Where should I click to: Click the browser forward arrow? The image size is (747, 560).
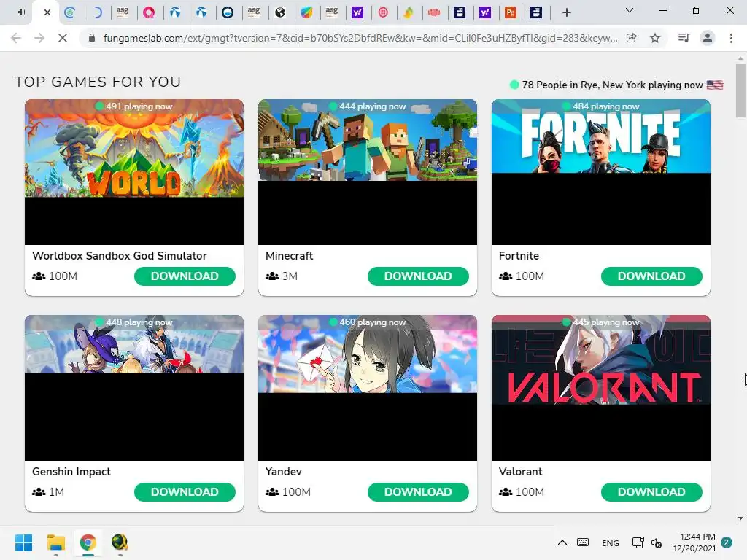coord(39,38)
